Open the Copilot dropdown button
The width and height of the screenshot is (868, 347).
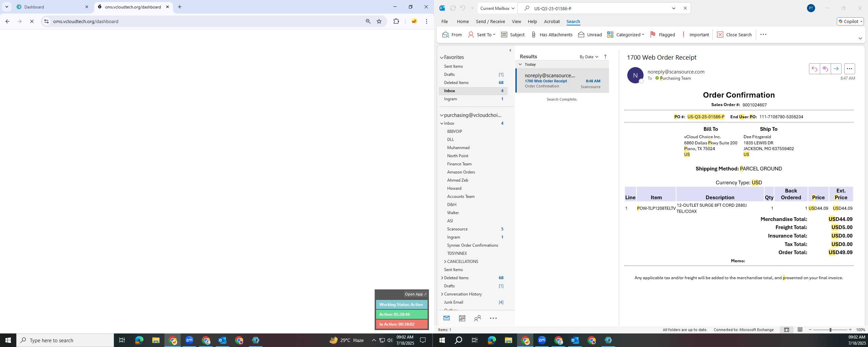coord(850,21)
